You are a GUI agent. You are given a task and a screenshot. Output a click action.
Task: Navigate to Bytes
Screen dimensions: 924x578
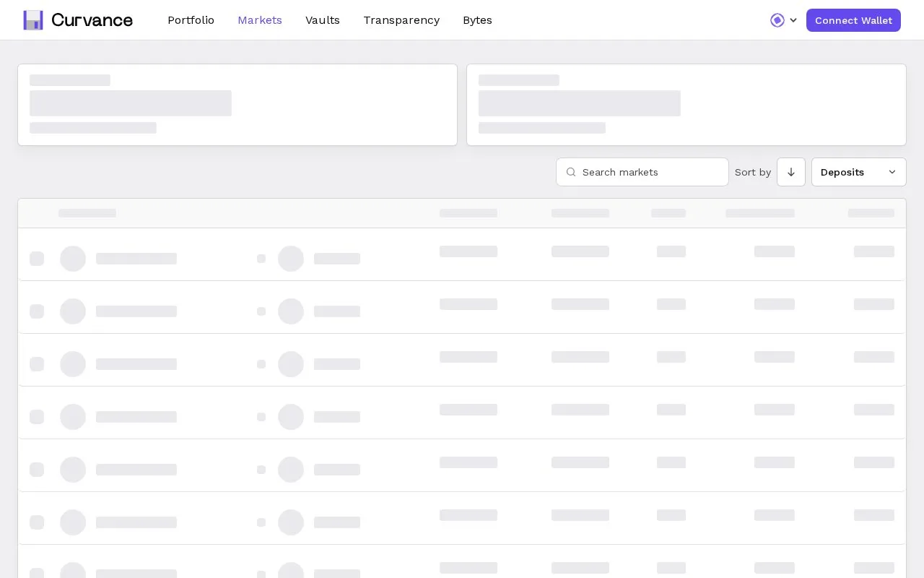pyautogui.click(x=477, y=20)
